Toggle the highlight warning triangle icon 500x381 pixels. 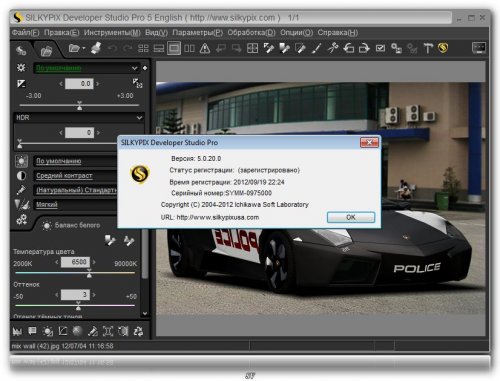point(204,49)
